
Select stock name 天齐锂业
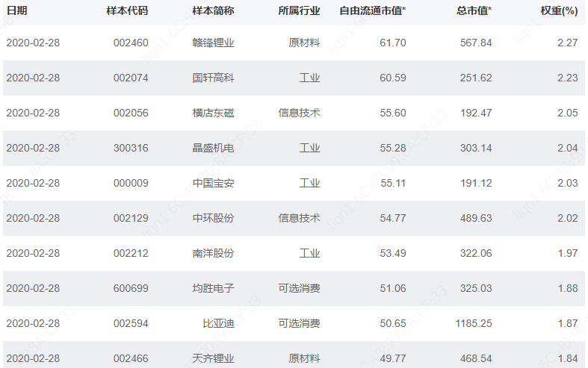213,358
